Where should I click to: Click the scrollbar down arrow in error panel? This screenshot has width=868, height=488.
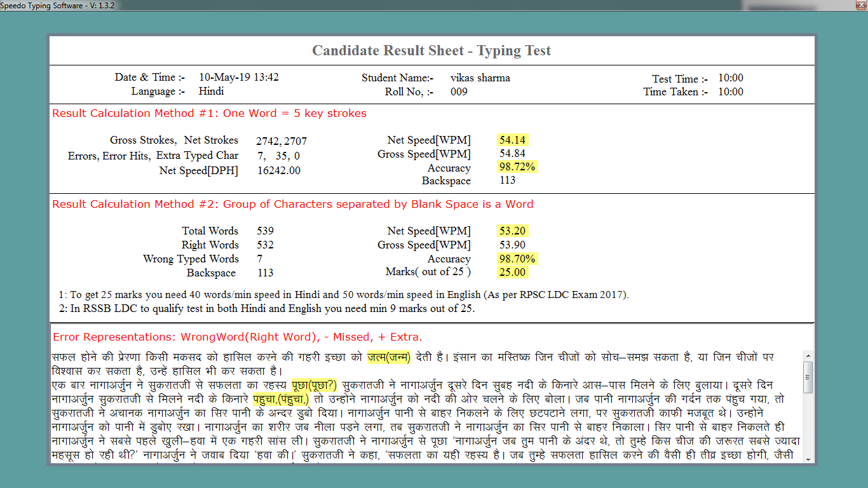point(810,459)
